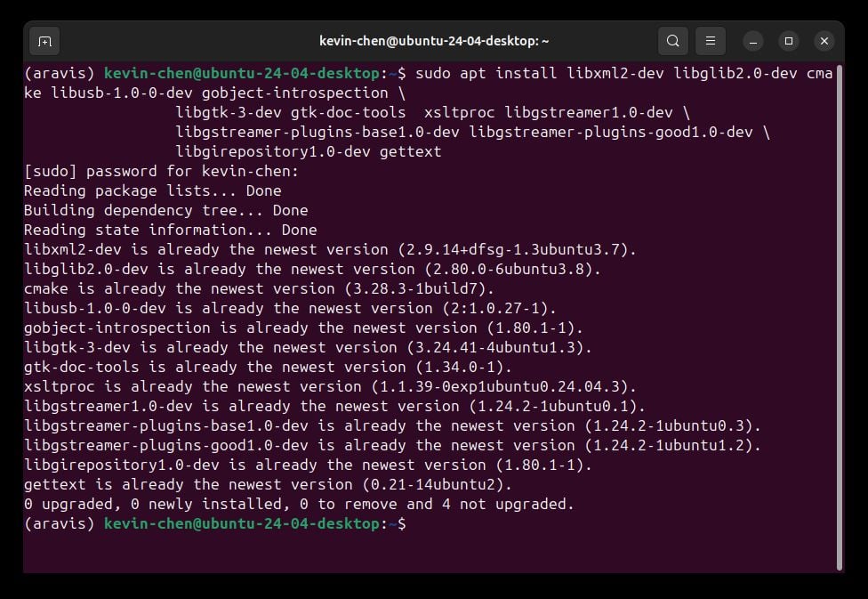Open the terminal search
The image size is (868, 599).
tap(672, 41)
